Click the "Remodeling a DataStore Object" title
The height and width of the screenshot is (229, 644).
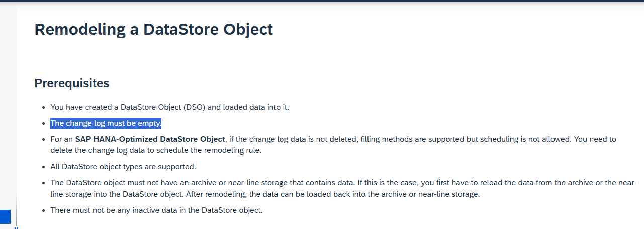point(153,29)
